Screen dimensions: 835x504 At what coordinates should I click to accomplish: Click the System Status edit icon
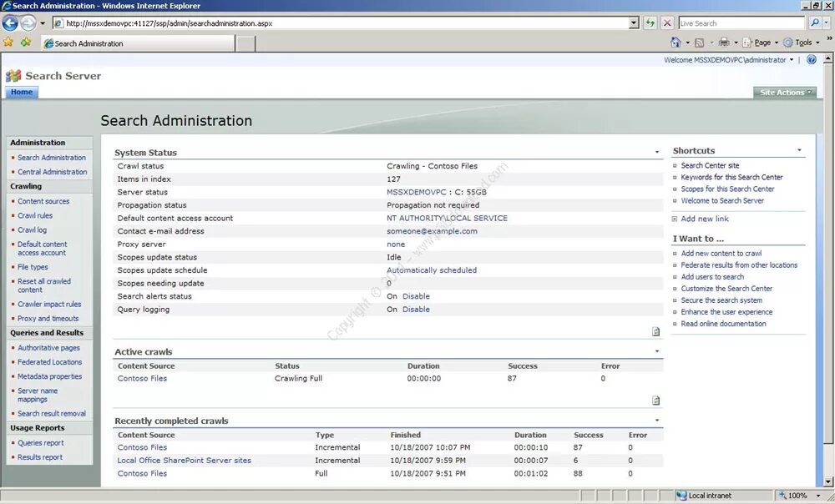tap(656, 331)
